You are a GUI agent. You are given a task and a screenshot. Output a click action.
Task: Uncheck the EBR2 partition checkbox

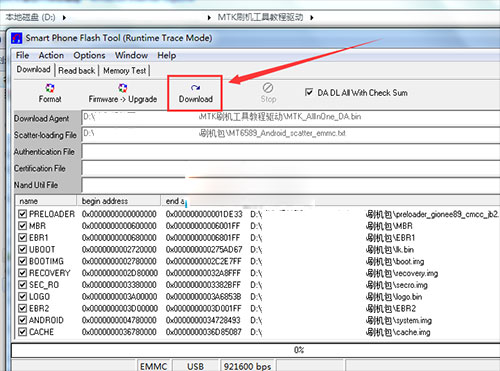[x=22, y=308]
